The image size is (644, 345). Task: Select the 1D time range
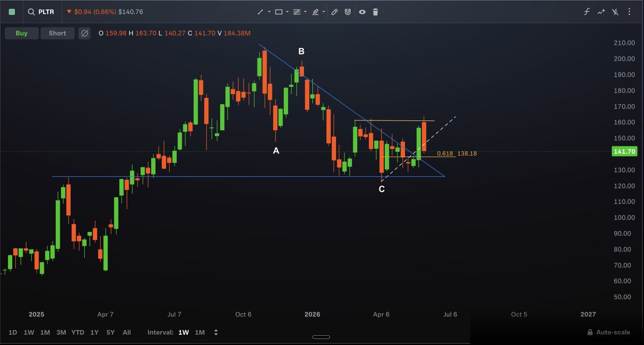point(12,333)
